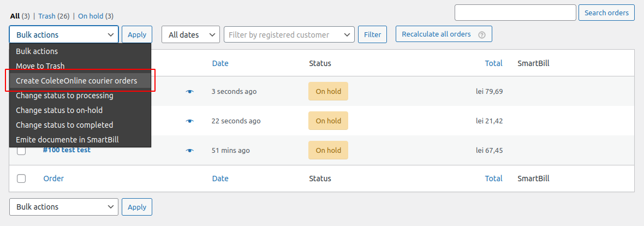This screenshot has height=226, width=644.
Task: Choose Create ColeteOnline courier orders option
Action: pyautogui.click(x=80, y=81)
